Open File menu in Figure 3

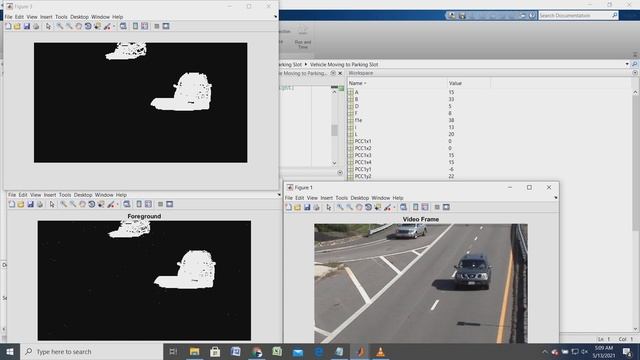tap(8, 17)
